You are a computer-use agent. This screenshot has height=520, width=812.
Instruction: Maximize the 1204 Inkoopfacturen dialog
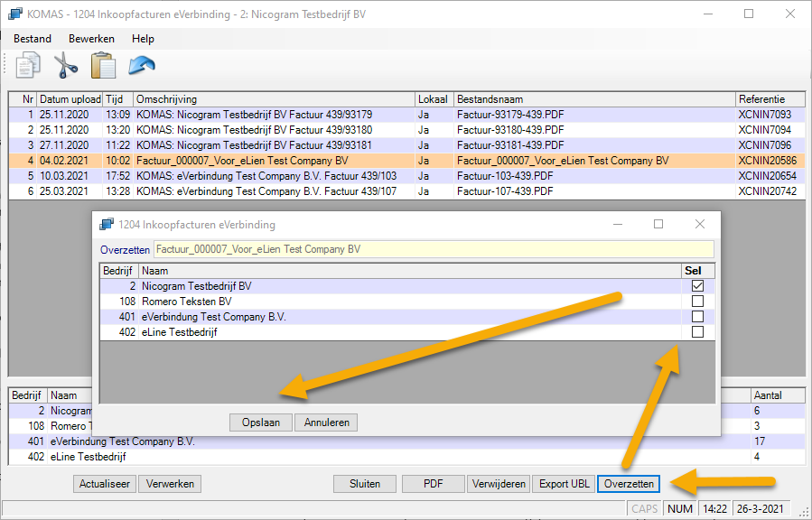[658, 224]
